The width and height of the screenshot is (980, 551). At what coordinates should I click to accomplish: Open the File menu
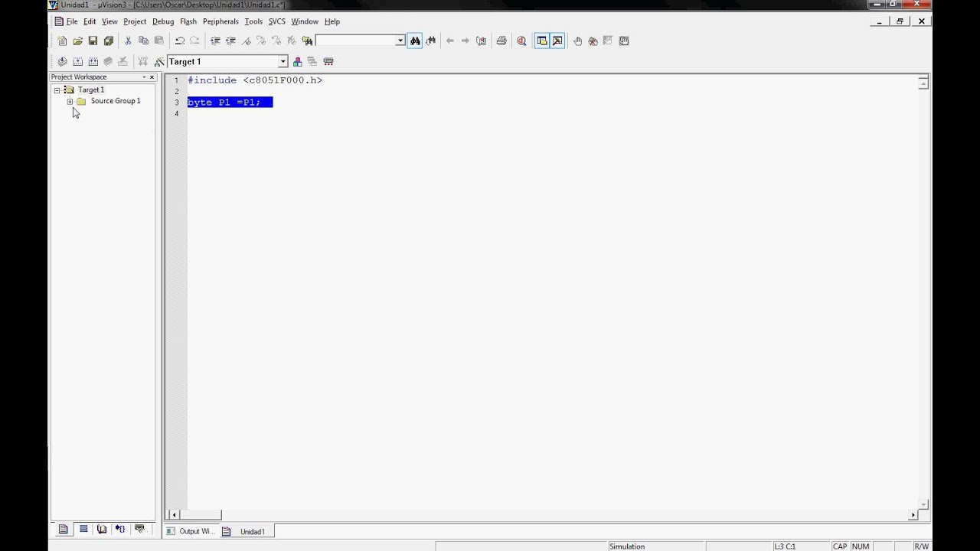click(72, 21)
